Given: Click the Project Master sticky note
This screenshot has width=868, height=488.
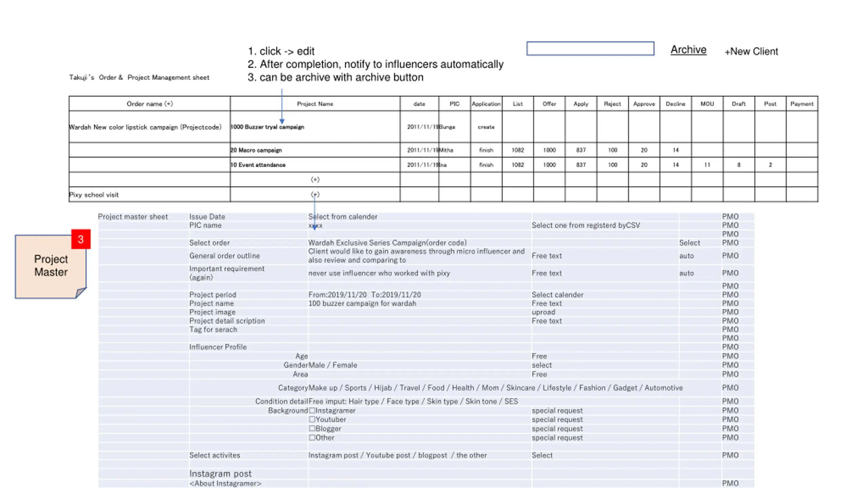Looking at the screenshot, I should click(51, 266).
